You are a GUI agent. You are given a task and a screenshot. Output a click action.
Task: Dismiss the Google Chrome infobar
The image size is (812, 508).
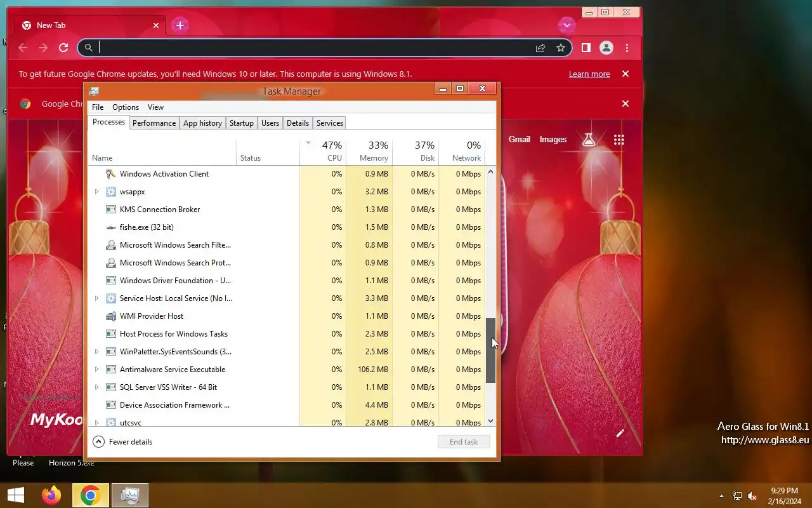point(625,104)
